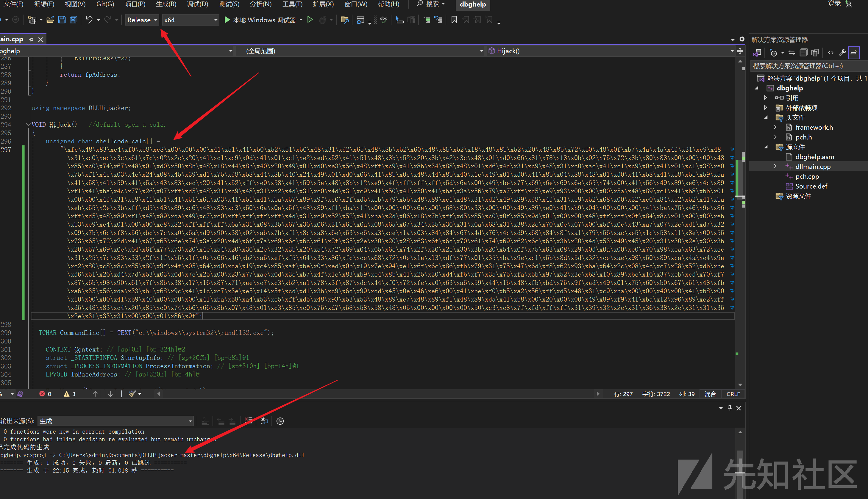Image resolution: width=868 pixels, height=499 pixels.
Task: Open the 调试(D) Debug menu
Action: 198,4
